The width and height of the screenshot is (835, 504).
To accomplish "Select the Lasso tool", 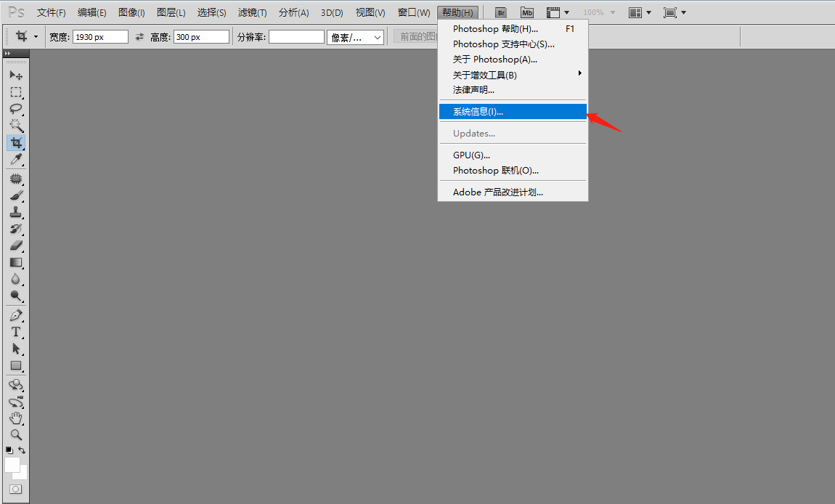I will coord(16,109).
